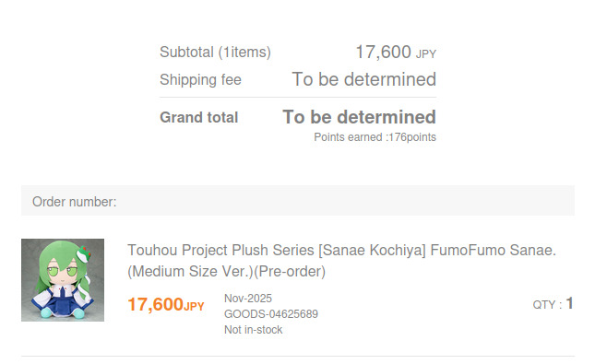Screen dimensions: 595x364
Task: Click the Nov-2025 release date text
Action: (x=248, y=299)
